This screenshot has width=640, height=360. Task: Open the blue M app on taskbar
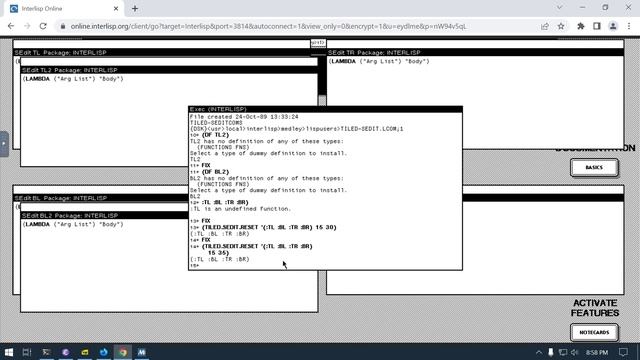click(142, 352)
